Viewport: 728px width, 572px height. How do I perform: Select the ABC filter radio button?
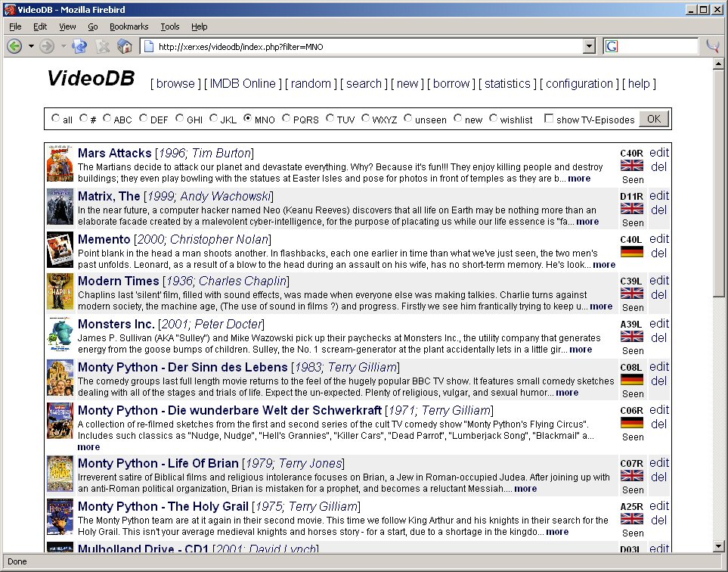coord(107,118)
